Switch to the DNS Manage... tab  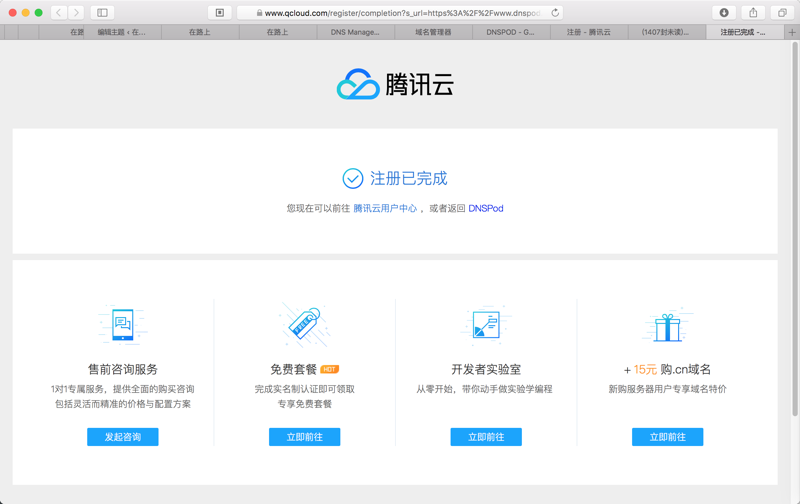coord(355,32)
